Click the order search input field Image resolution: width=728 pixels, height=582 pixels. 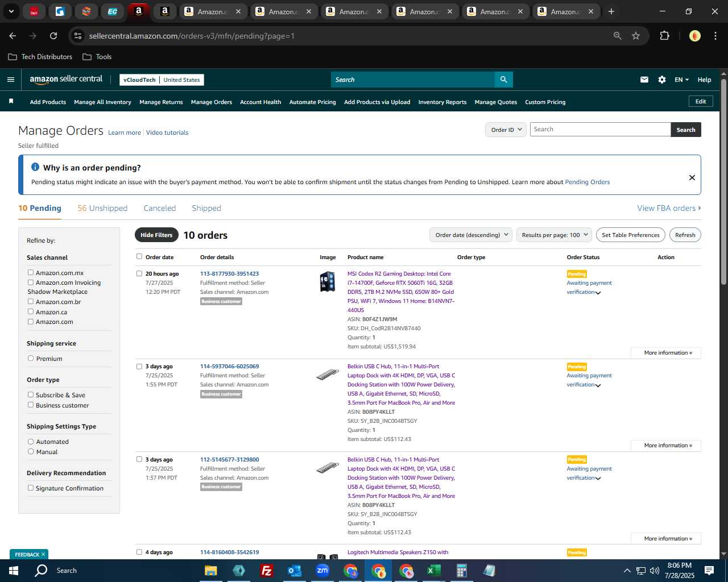600,130
